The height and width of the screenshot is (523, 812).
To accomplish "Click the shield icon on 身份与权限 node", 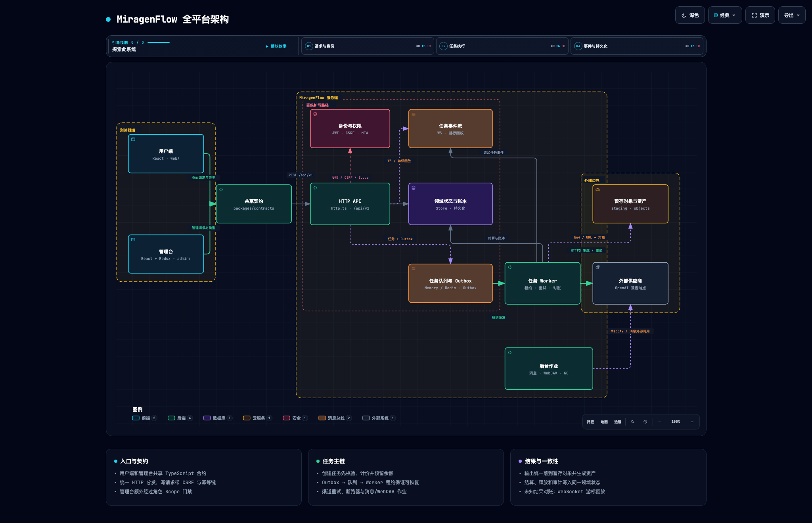I will pyautogui.click(x=315, y=114).
